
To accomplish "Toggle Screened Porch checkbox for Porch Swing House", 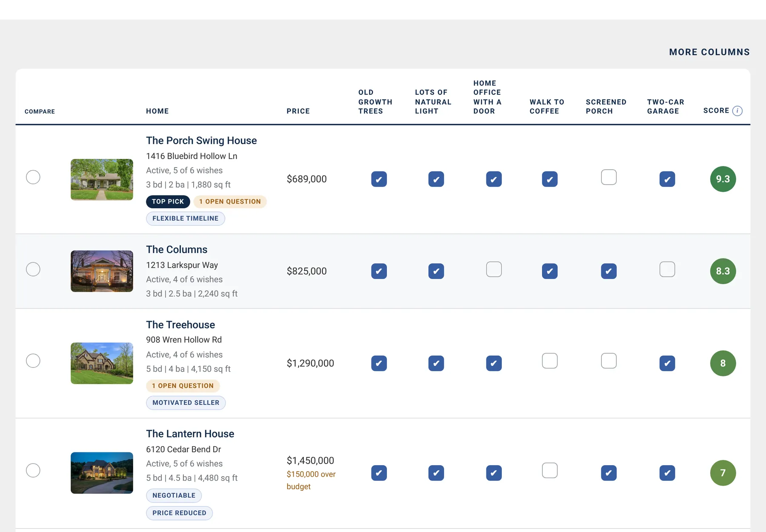I will 609,177.
